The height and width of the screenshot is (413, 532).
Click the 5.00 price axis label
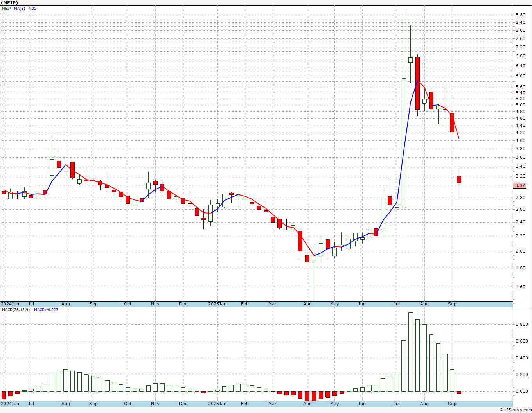click(x=520, y=105)
